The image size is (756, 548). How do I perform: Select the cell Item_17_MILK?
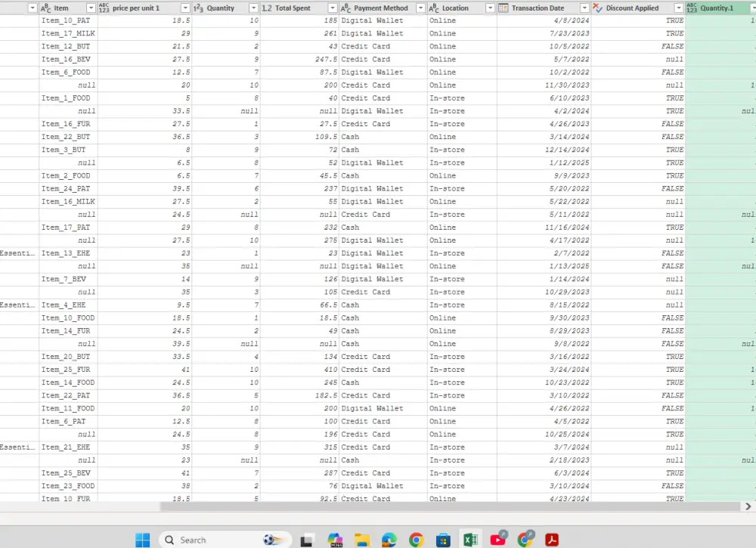tap(68, 33)
